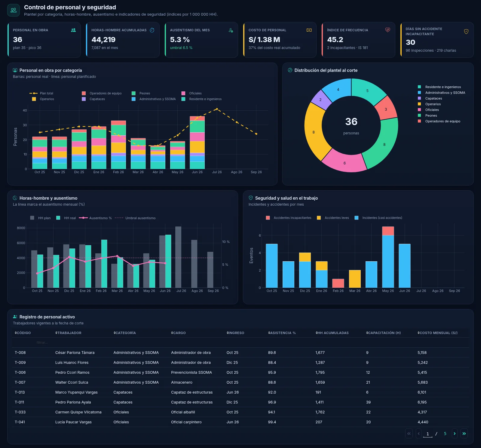Toggle Plan total series in category legend

tap(41, 93)
